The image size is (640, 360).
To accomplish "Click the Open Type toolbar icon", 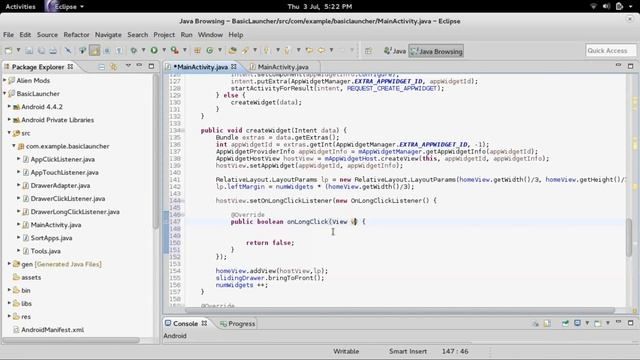I will coord(232,51).
